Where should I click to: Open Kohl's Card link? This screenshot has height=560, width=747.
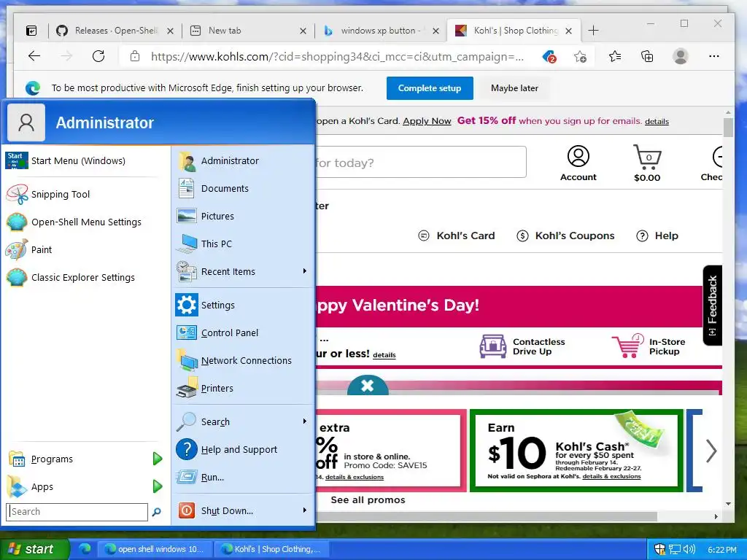click(457, 236)
